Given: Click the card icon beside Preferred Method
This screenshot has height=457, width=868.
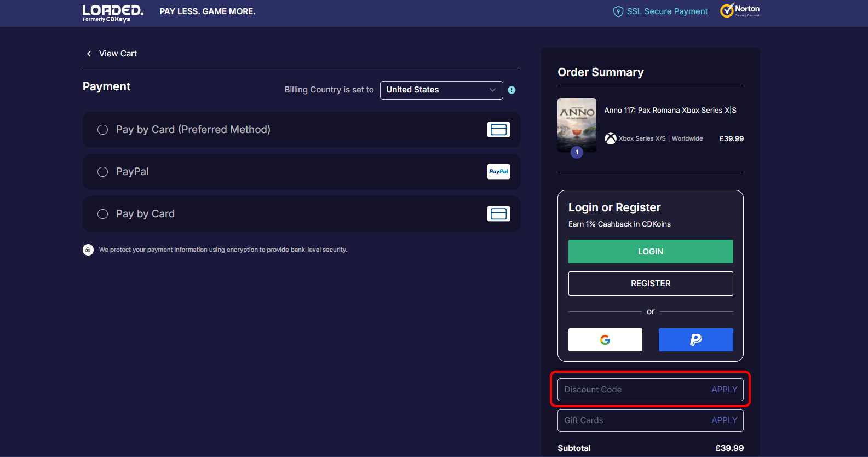Looking at the screenshot, I should pyautogui.click(x=498, y=130).
